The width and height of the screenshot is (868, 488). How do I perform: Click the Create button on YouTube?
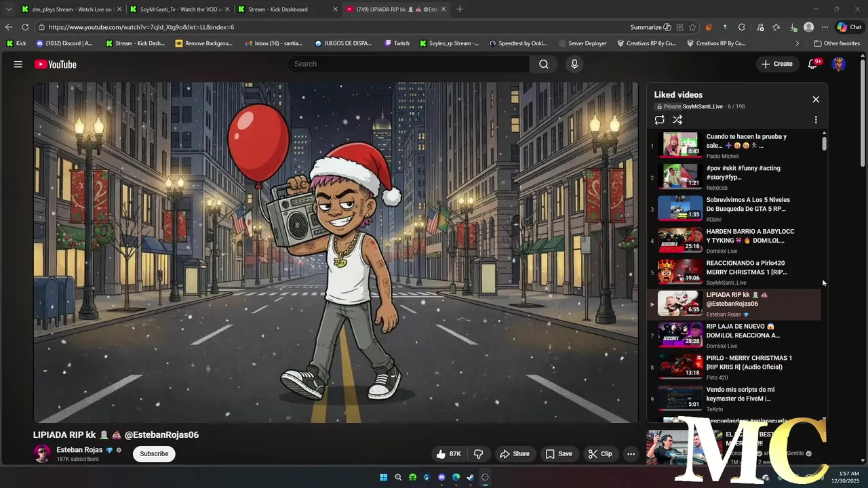(777, 64)
